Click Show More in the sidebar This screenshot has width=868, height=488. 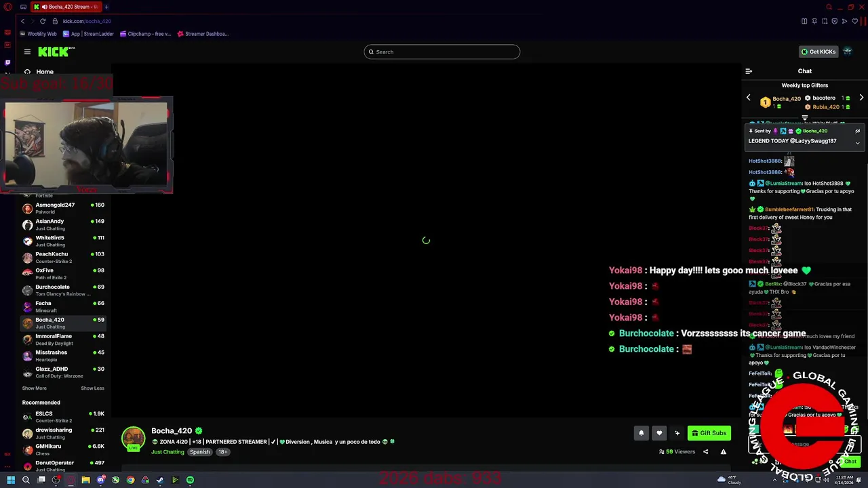tap(35, 388)
